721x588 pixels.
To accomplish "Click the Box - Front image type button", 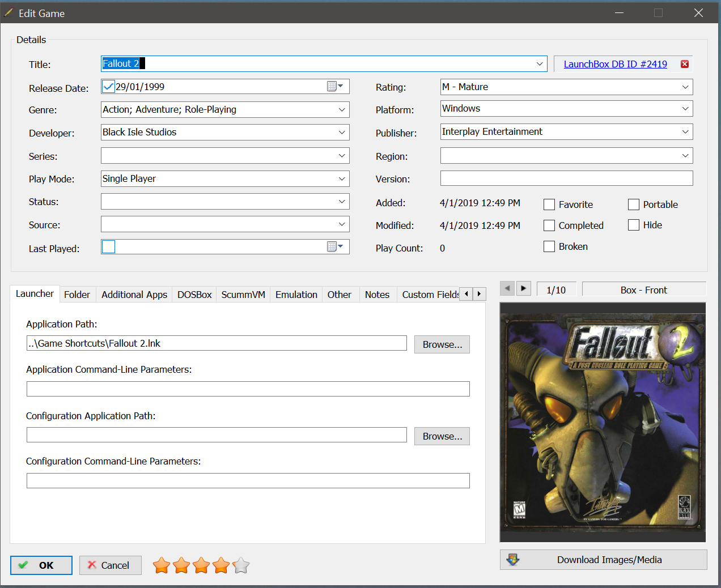I will (644, 289).
